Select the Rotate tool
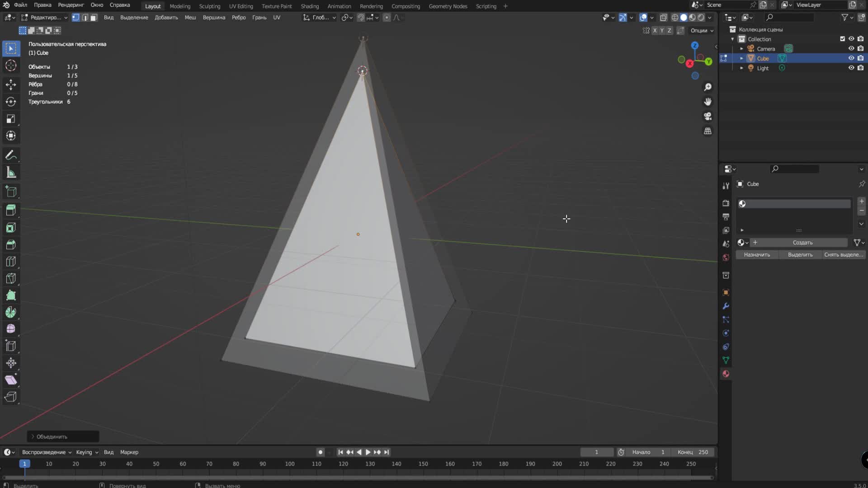868x488 pixels. click(11, 102)
